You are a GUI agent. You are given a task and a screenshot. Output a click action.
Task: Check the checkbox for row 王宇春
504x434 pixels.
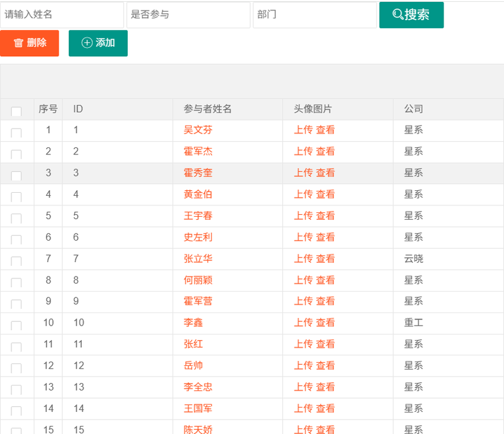(x=16, y=219)
